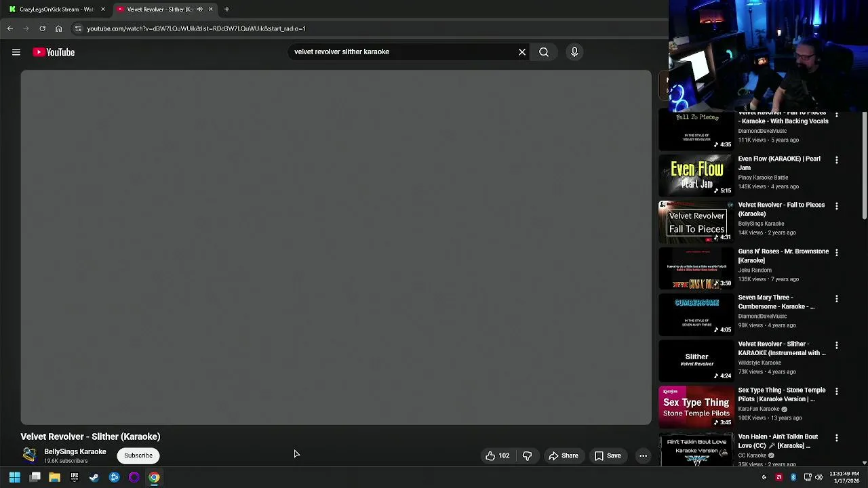Close the Velvet Revolver tab
This screenshot has height=488, width=868.
[x=210, y=9]
